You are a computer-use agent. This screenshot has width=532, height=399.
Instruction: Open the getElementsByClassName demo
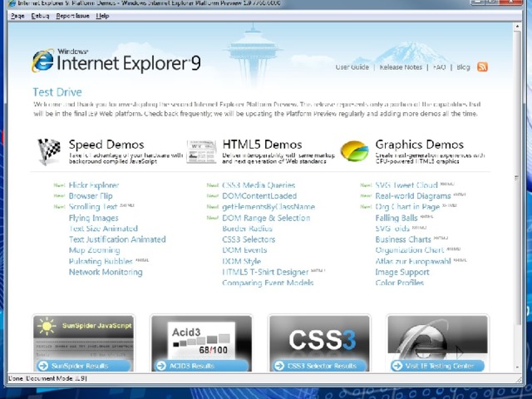(x=268, y=207)
